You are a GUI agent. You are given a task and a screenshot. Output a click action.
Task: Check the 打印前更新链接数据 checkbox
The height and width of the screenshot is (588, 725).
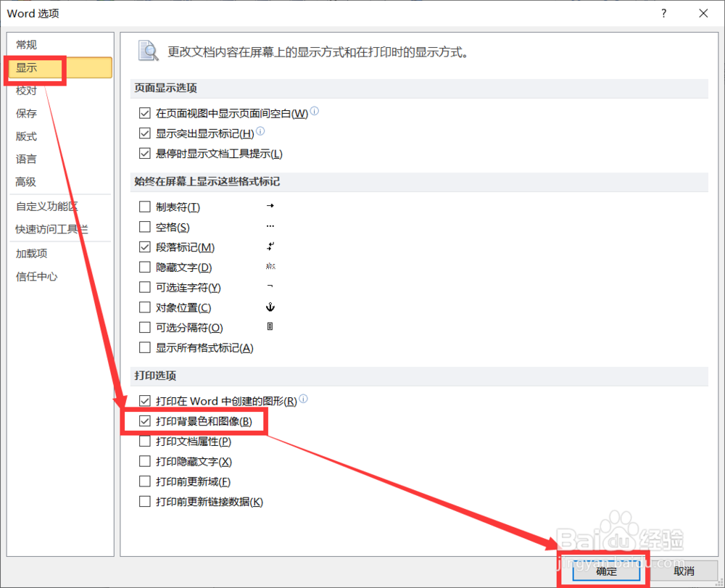coord(145,501)
